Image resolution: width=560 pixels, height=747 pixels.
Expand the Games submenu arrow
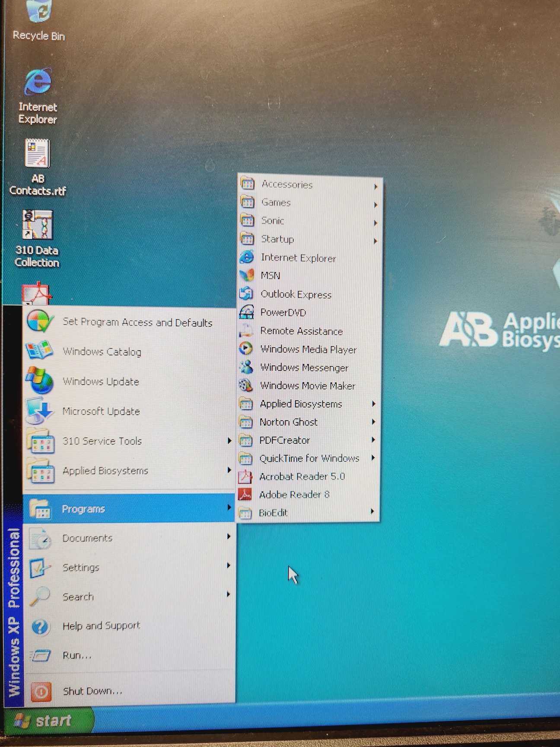[375, 205]
